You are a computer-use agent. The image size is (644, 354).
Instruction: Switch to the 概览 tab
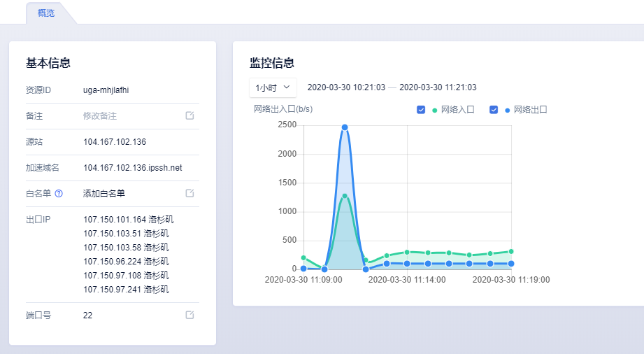coord(46,13)
